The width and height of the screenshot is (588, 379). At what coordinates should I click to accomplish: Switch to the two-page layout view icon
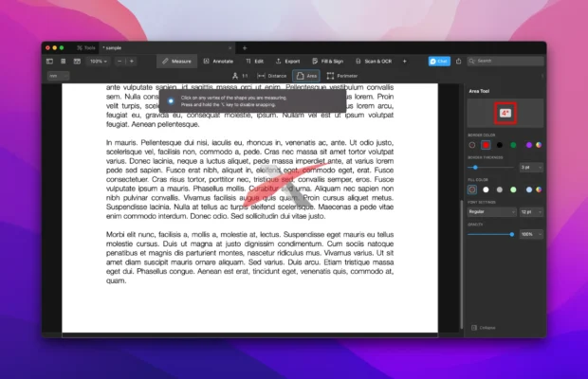(x=77, y=61)
